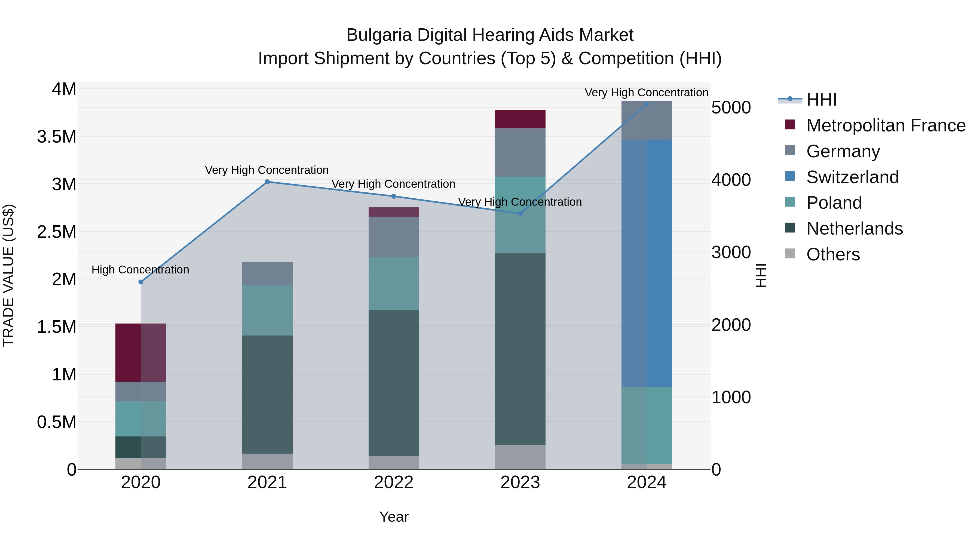Click the 2020 Netherlands bar segment
Viewport: 980px width, 551px height.
141,447
